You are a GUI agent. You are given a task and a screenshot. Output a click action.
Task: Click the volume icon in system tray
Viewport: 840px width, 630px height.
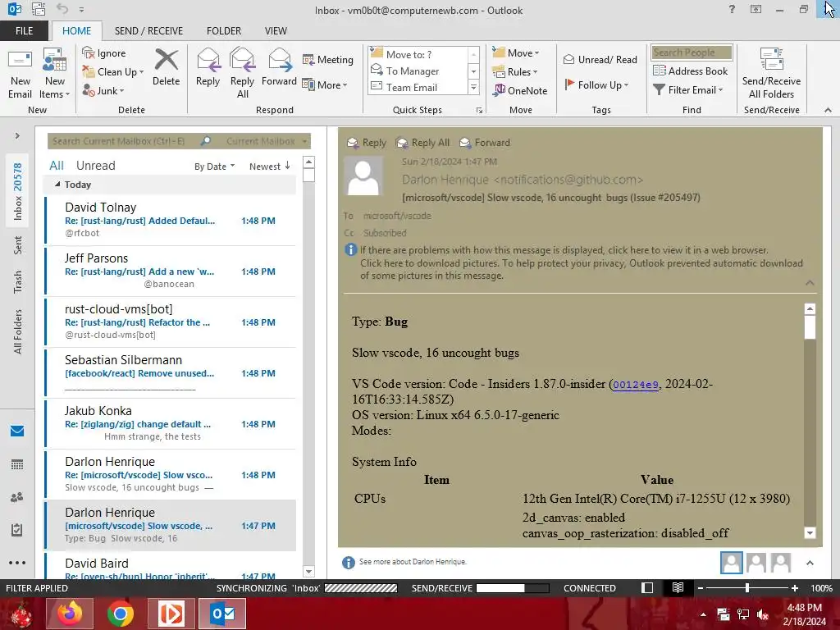pos(763,614)
